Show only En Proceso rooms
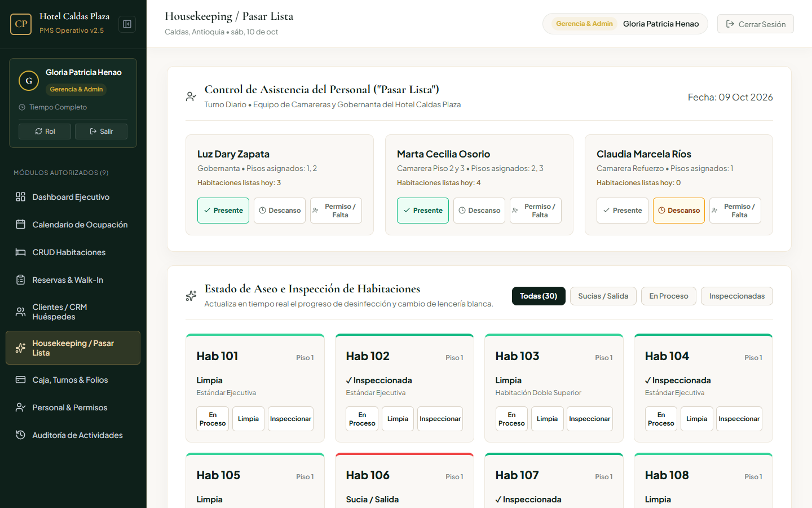Image resolution: width=812 pixels, height=508 pixels. pos(669,296)
